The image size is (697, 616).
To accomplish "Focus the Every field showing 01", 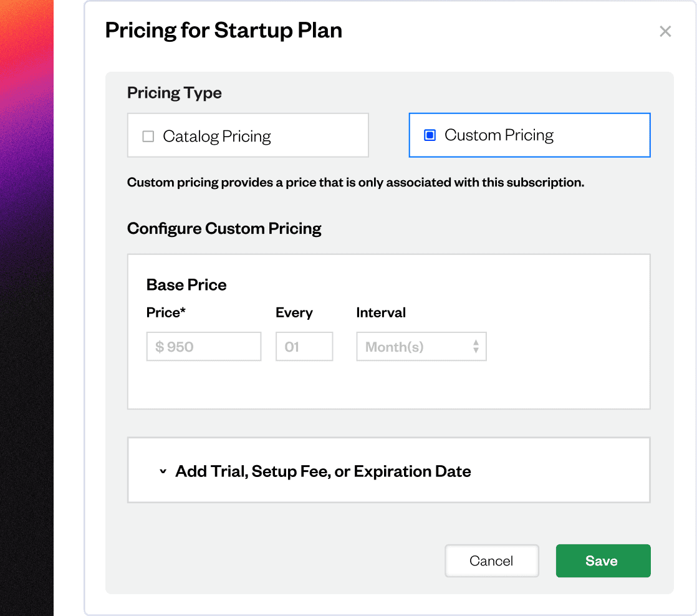I will 304,347.
